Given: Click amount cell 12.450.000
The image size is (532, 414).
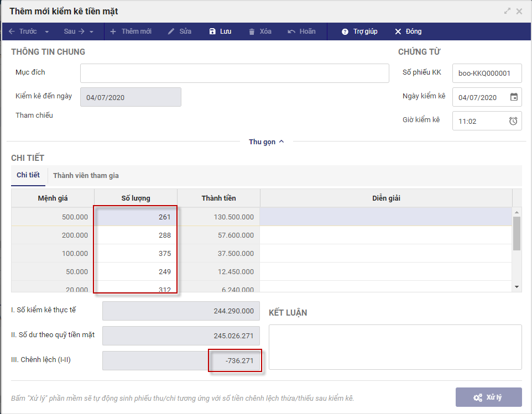Looking at the screenshot, I should coord(218,271).
